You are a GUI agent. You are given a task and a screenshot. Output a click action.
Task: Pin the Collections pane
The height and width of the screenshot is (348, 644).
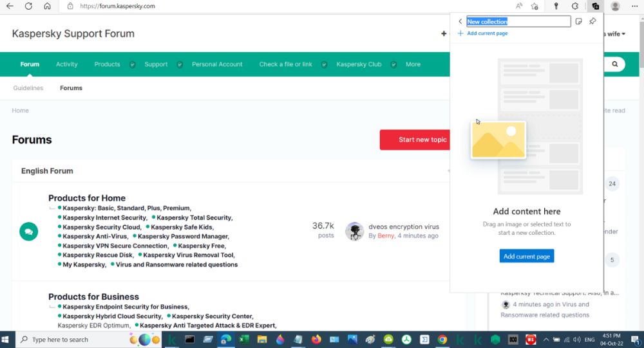(592, 21)
